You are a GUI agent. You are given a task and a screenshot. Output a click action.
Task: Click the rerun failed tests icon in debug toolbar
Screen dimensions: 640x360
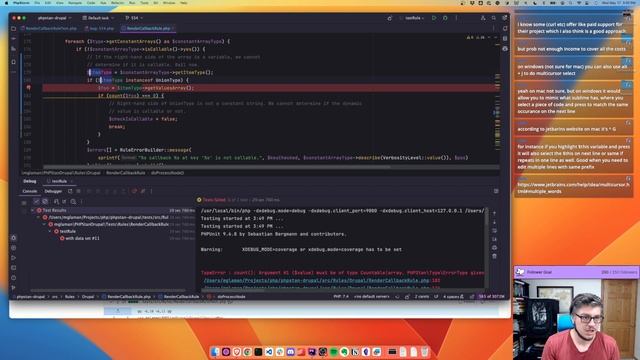(x=70, y=191)
